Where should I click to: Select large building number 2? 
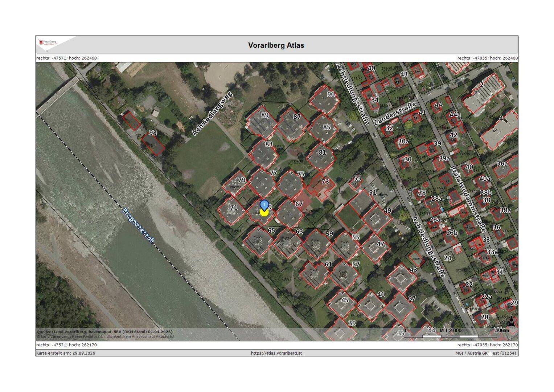click(483, 94)
